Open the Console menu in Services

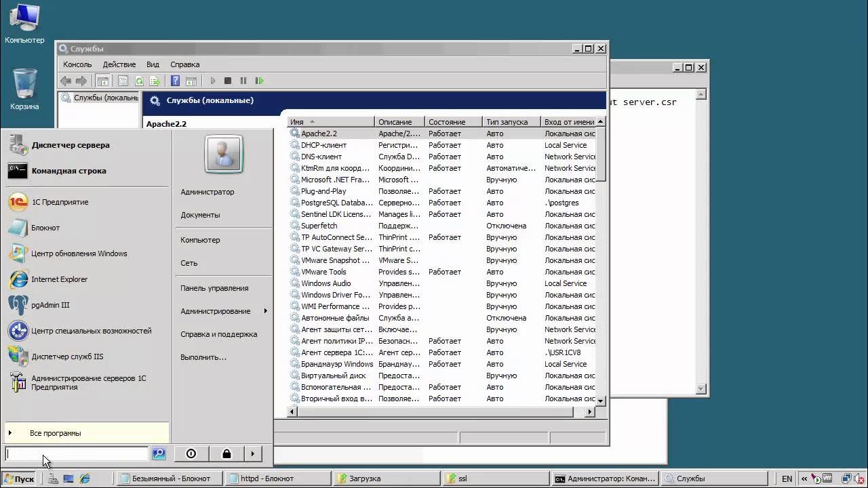pos(77,64)
